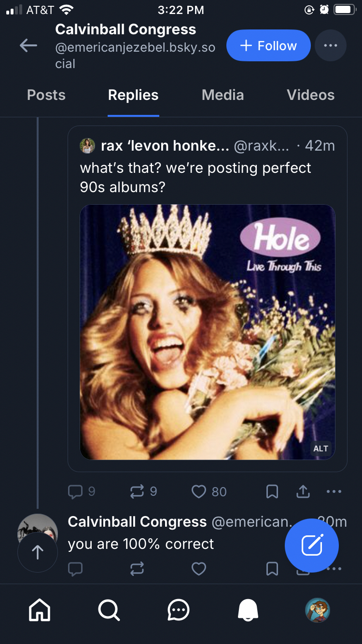Select the Videos tab
The image size is (362, 644).
coord(310,95)
